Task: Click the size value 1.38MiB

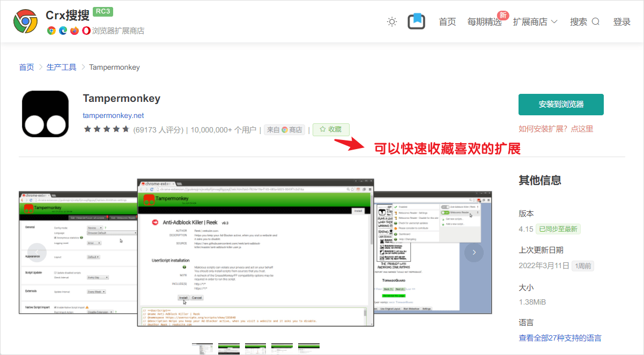Action: (532, 302)
